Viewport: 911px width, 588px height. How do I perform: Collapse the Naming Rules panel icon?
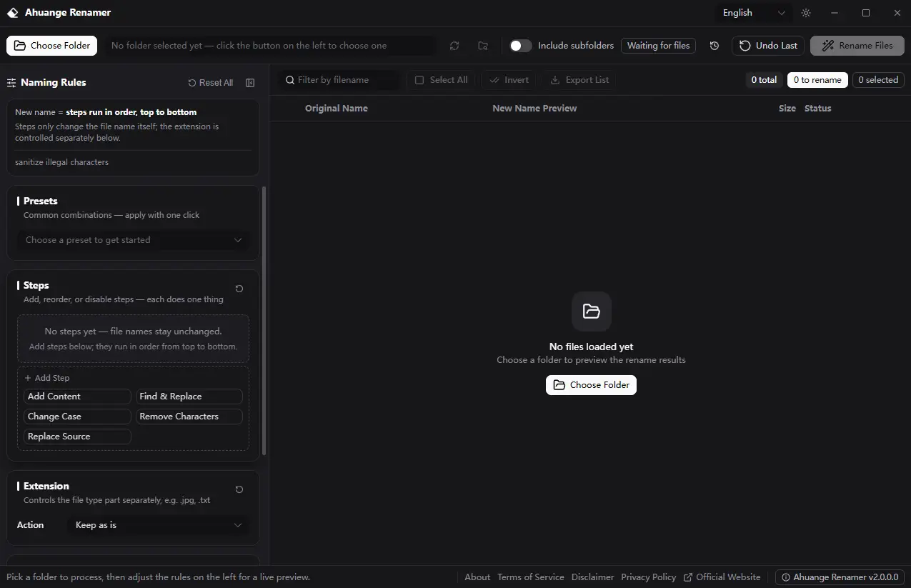(250, 83)
